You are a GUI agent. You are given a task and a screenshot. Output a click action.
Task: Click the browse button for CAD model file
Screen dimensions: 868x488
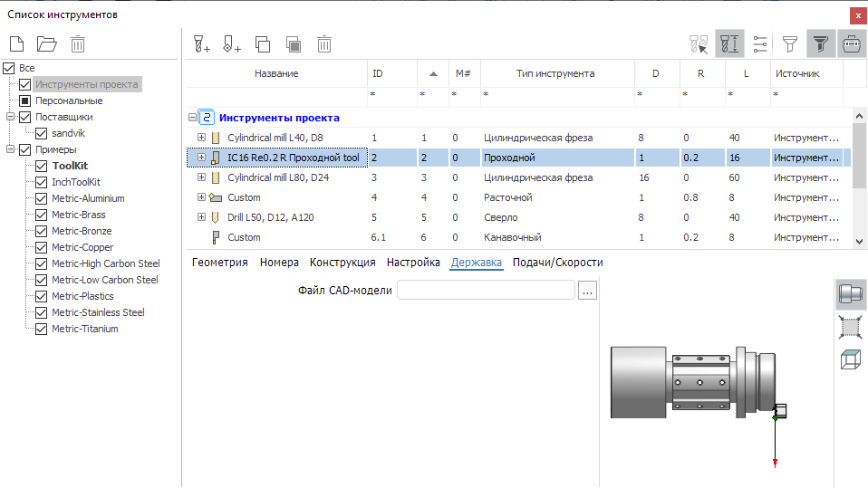point(587,291)
